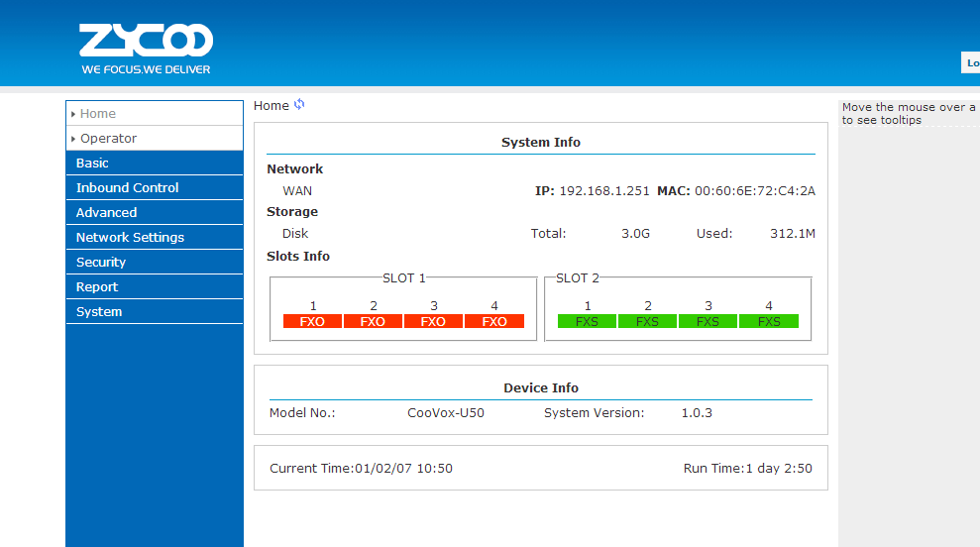Expand the Home sidebar item
Viewport: 980px width, 547px height.
click(98, 114)
